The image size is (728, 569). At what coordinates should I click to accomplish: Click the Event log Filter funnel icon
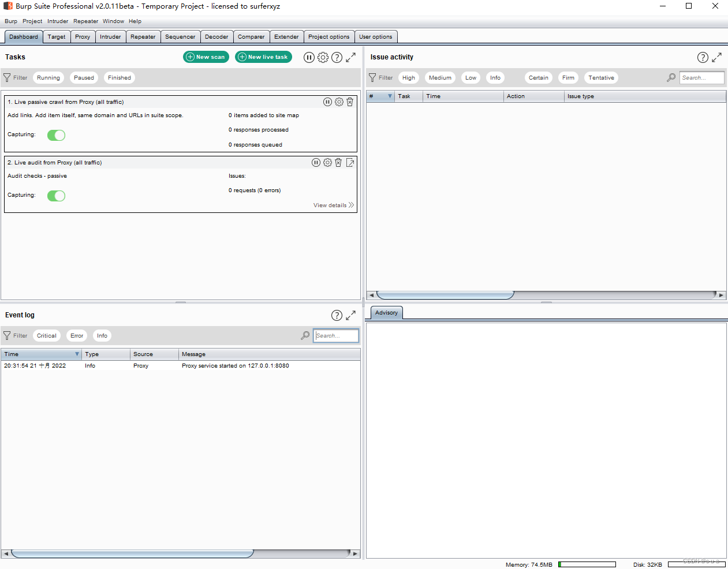(x=7, y=335)
